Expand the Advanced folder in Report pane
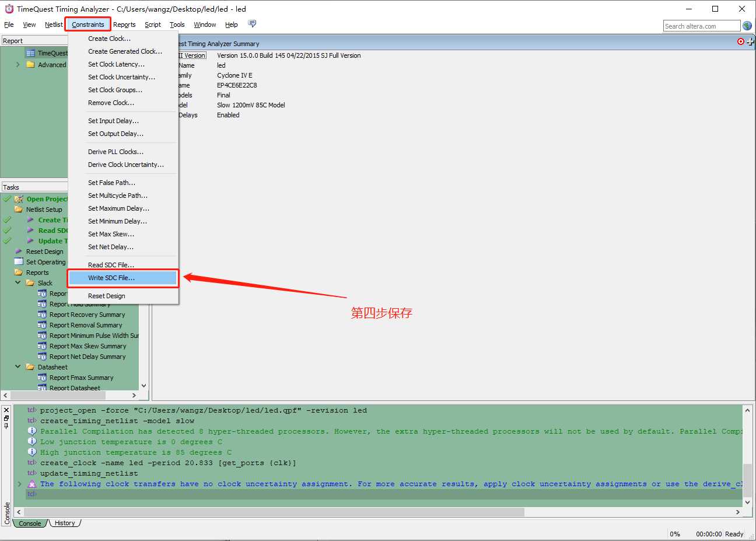756x541 pixels. click(18, 65)
